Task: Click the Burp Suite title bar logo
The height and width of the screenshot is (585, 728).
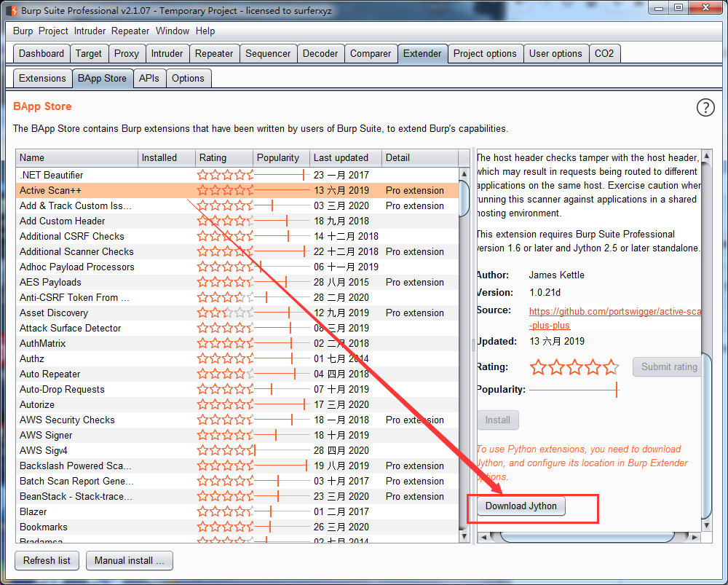Action: pos(12,10)
